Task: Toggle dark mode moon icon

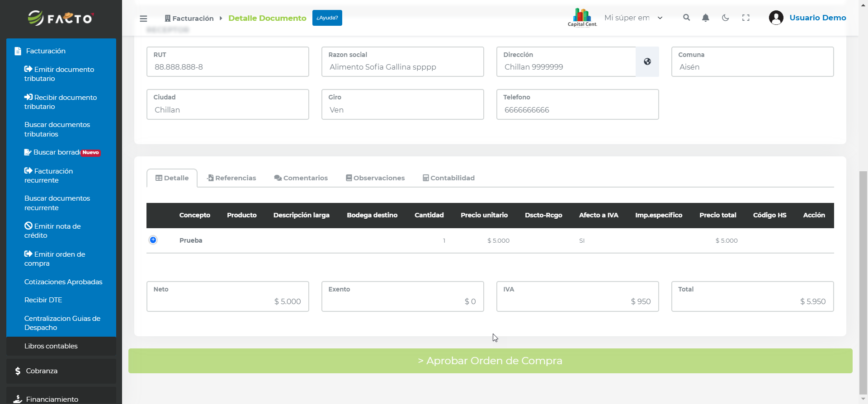Action: click(x=725, y=18)
